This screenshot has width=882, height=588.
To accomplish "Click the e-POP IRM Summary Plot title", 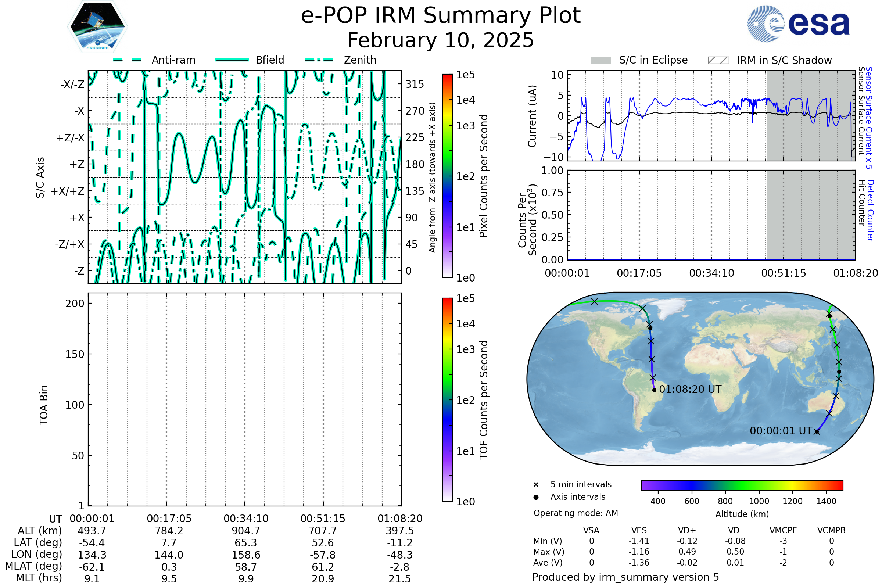I will tap(441, 16).
